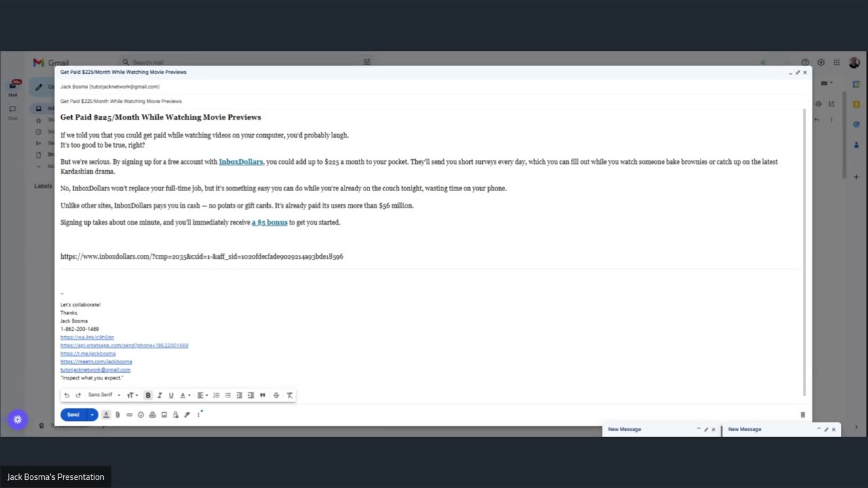
Task: Open the Google apps grid
Action: (837, 62)
